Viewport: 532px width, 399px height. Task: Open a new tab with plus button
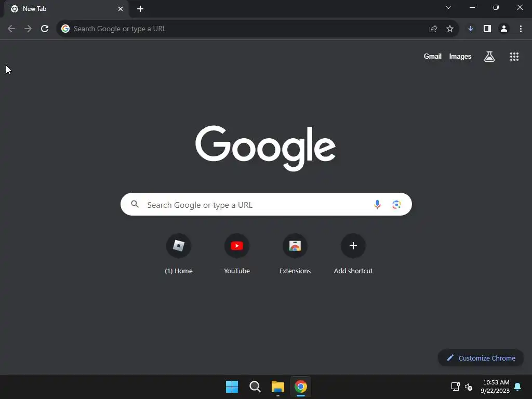click(140, 9)
